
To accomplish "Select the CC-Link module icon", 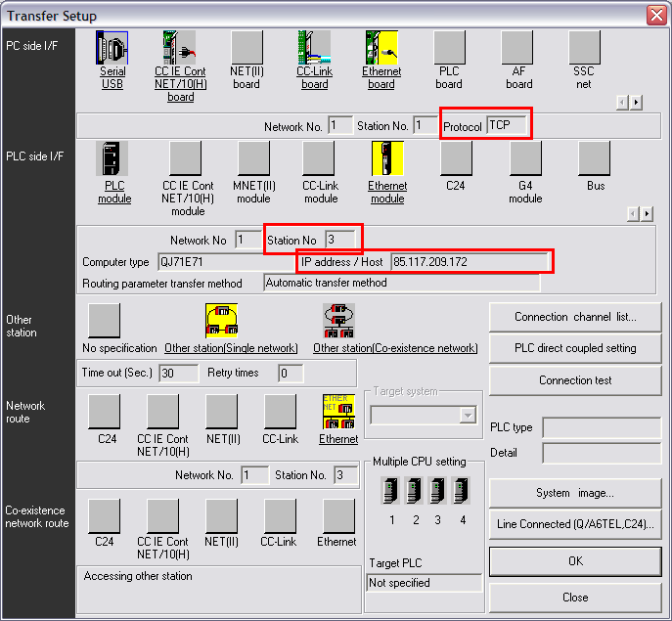I will tap(319, 158).
